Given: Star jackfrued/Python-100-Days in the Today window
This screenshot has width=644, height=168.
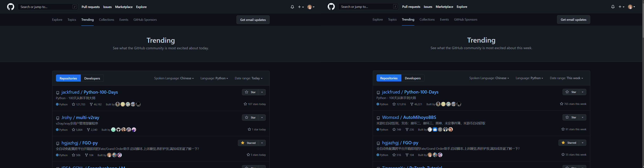Looking at the screenshot, I should click(250, 92).
